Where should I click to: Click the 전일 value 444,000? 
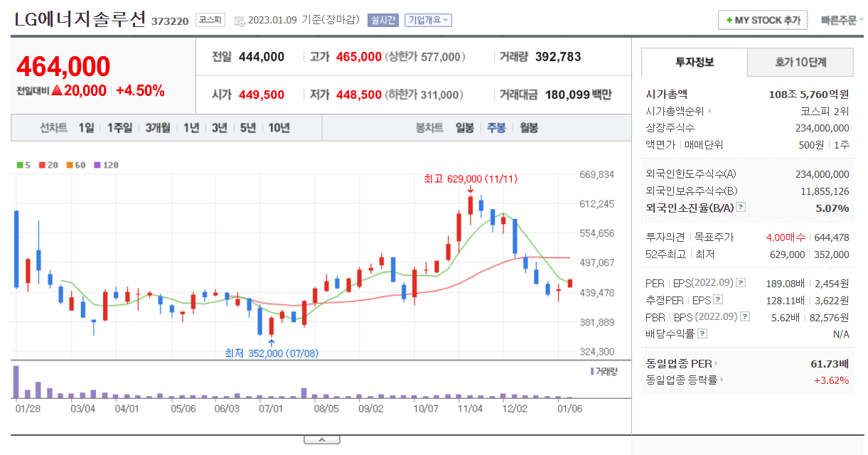tap(262, 57)
